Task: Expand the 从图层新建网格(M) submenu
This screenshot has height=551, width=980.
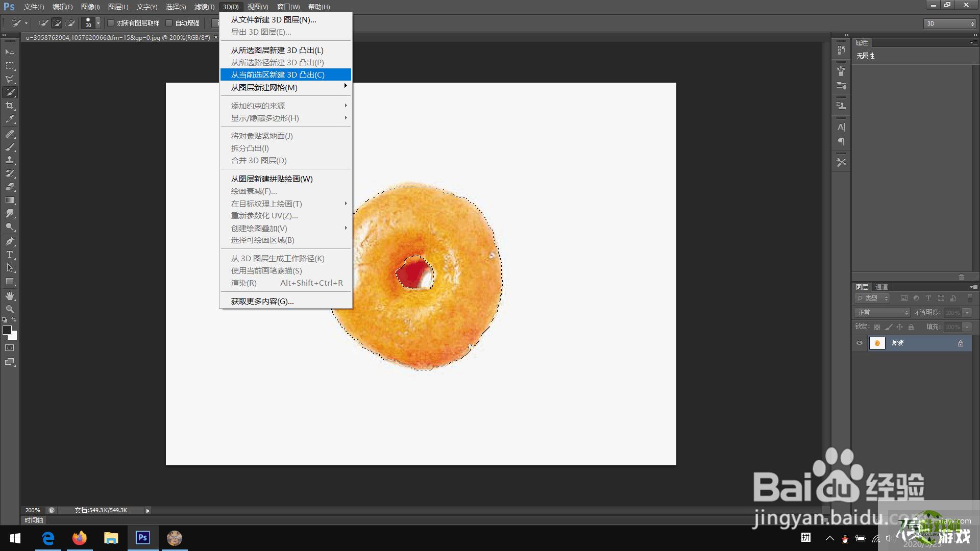Action: (285, 87)
